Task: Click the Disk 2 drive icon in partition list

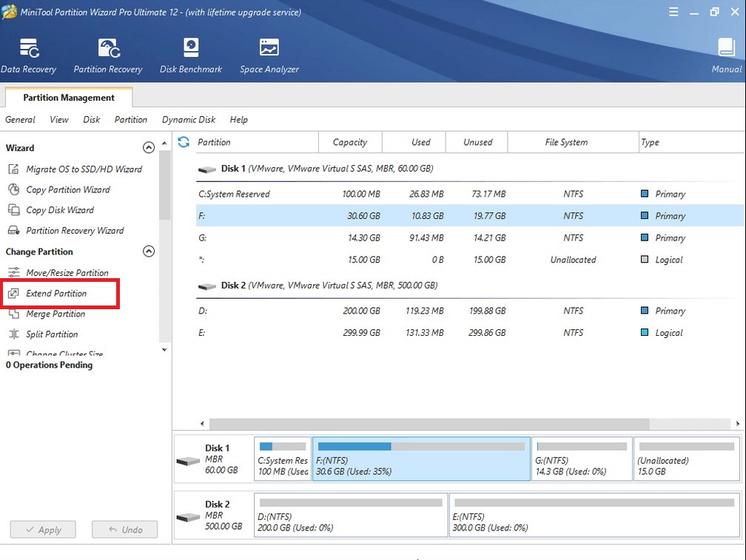Action: click(x=207, y=286)
